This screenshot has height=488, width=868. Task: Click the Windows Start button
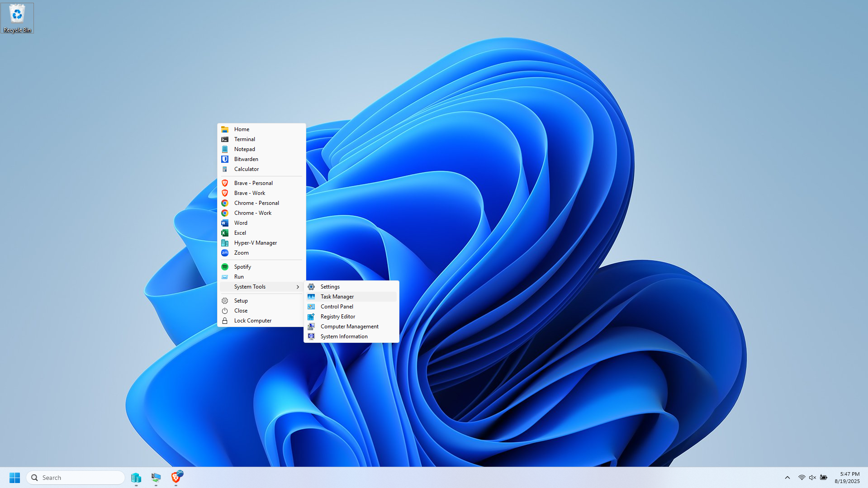[14, 478]
